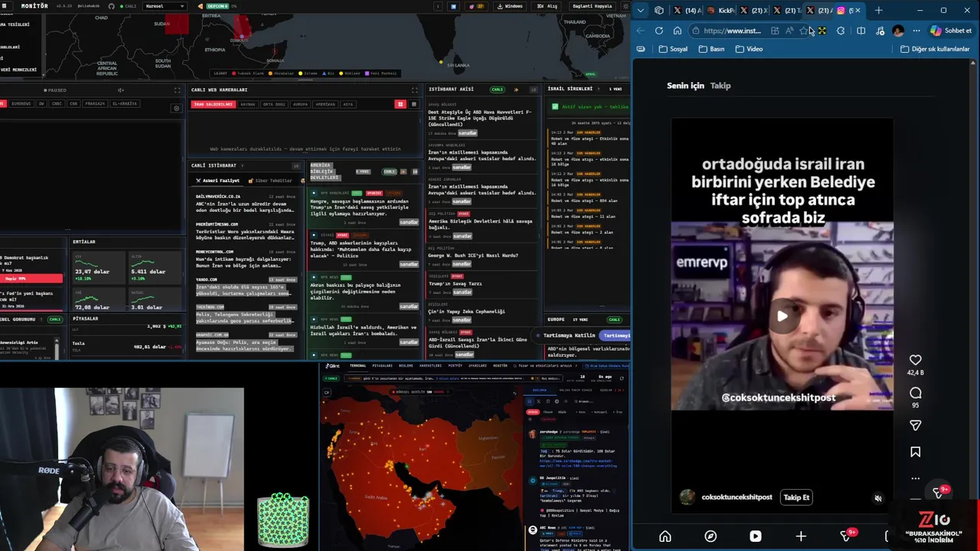
Task: Select Orta Doğu webcam filter tab
Action: (273, 104)
